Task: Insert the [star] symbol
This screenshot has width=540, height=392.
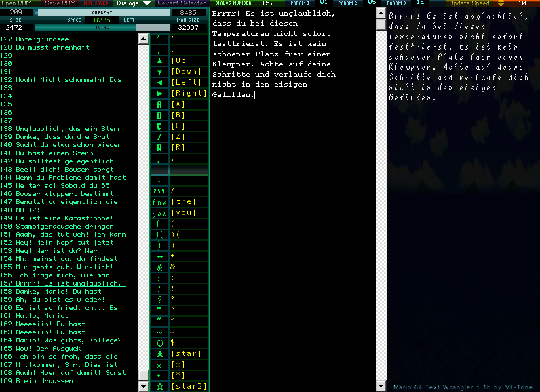Action: [x=159, y=354]
